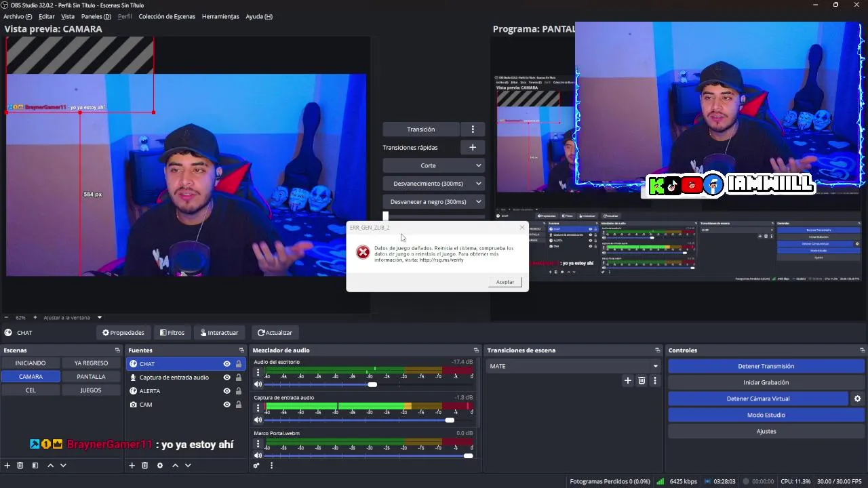The height and width of the screenshot is (488, 868).
Task: Open the Editar menu
Action: click(47, 16)
